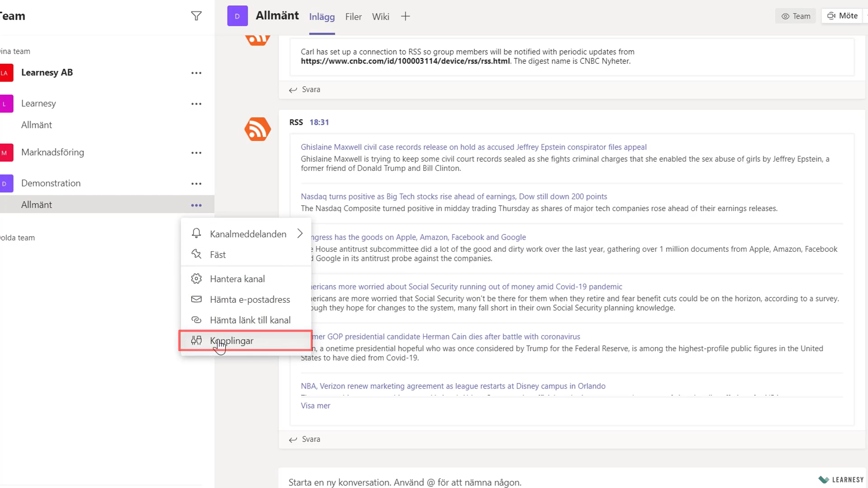Reply with Svara under the CNBC connection post
This screenshot has width=868, height=488.
305,89
